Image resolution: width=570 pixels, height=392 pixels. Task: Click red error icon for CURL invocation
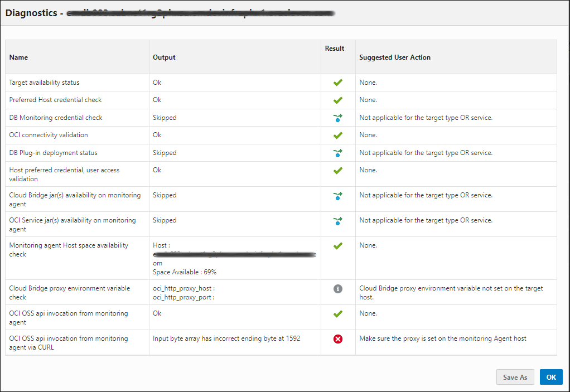point(337,339)
